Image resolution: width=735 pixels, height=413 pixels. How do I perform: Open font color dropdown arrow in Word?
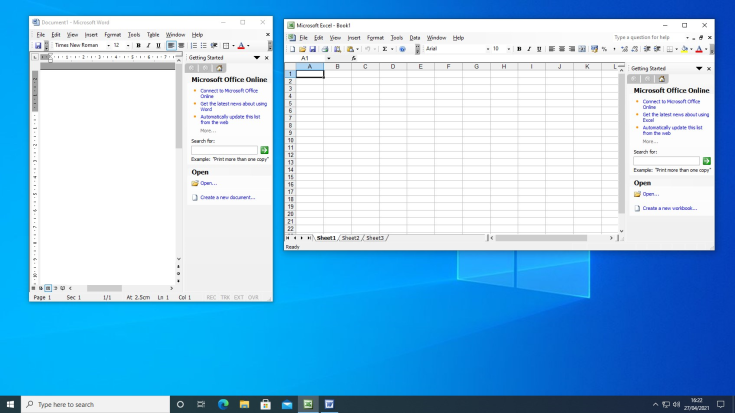click(248, 45)
